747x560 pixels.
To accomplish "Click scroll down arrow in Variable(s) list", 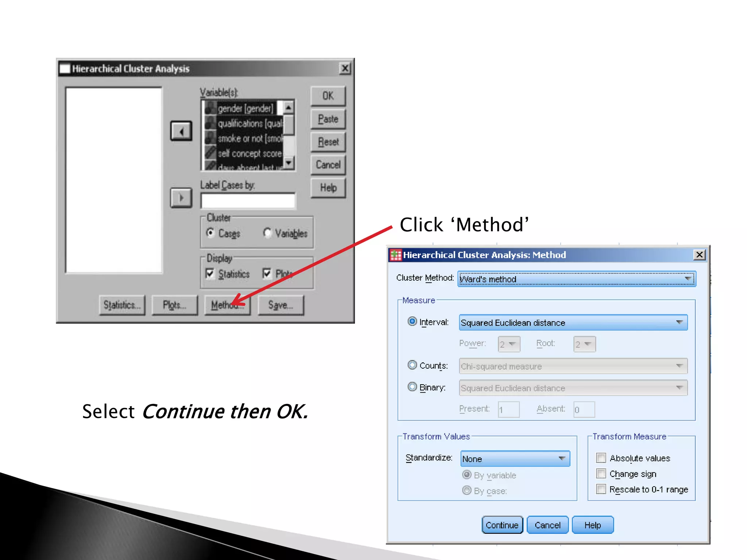I will (289, 163).
